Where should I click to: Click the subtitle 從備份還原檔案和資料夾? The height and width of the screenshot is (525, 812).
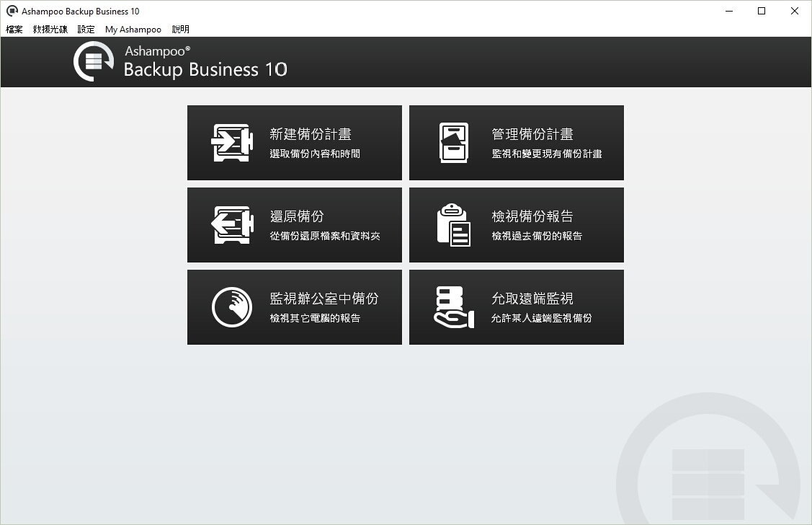point(325,236)
